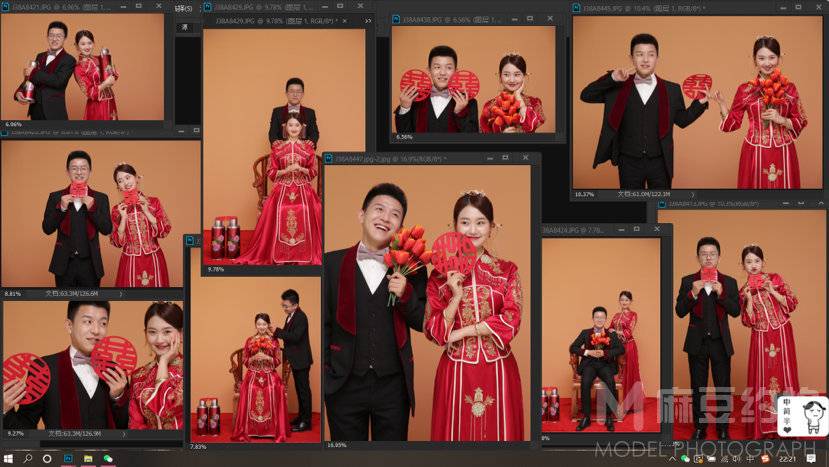Viewport: 829px width, 467px height.
Task: Open the Sogou input S tray icon
Action: coord(765,459)
